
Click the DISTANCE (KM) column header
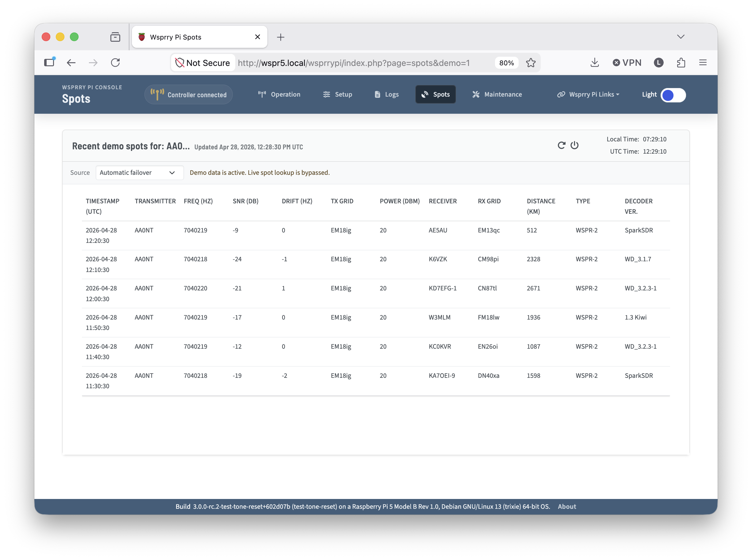pos(541,206)
